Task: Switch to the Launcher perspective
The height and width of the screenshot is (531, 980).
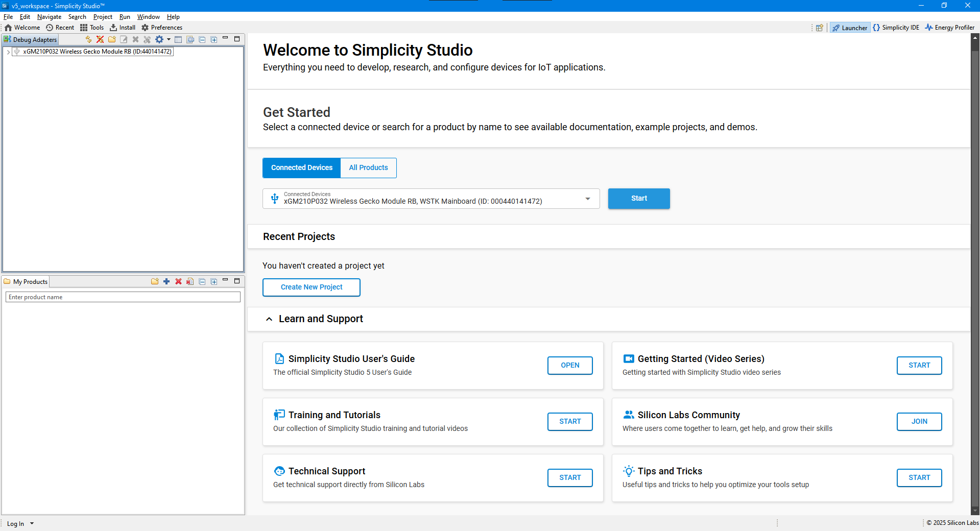Action: (x=850, y=28)
